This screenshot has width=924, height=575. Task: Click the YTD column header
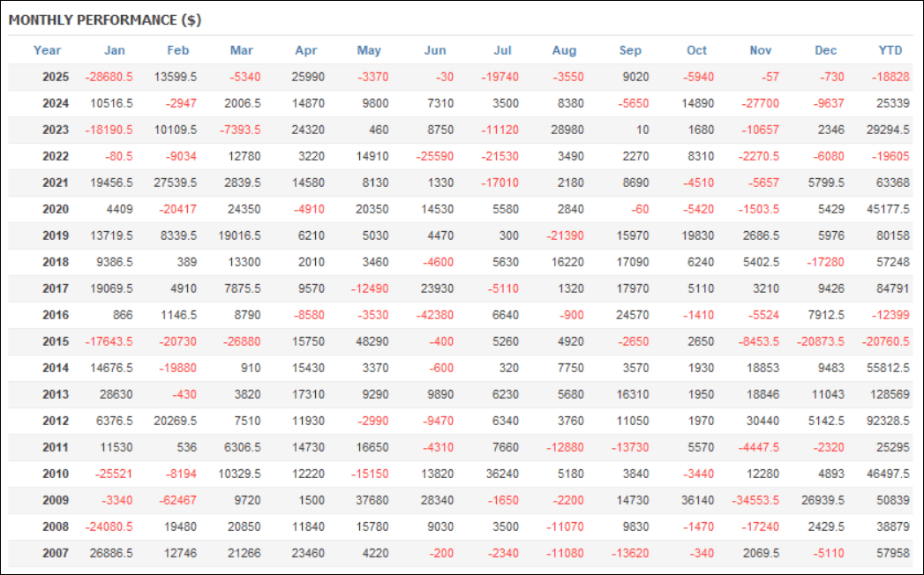pos(890,50)
